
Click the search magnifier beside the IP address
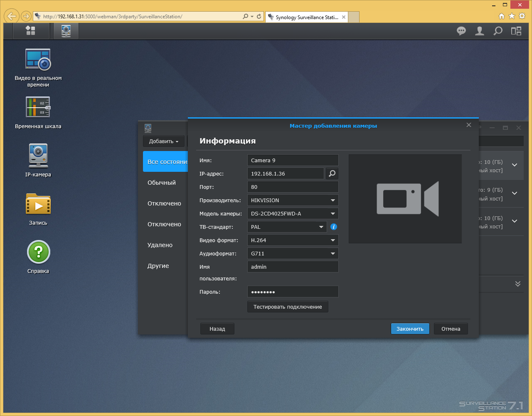point(332,173)
